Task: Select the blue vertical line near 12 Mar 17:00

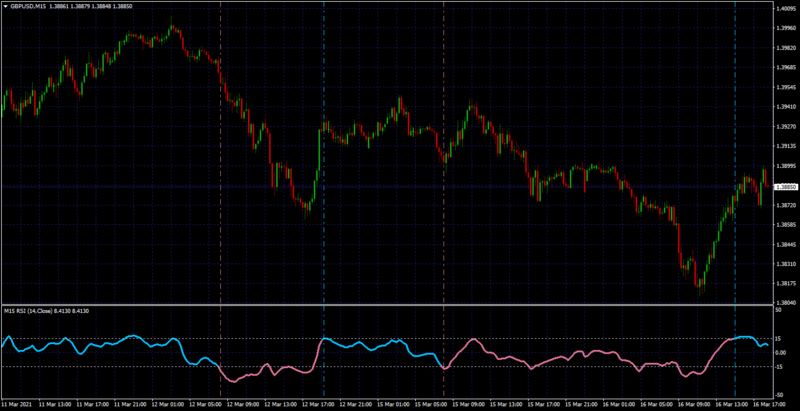Action: pyautogui.click(x=324, y=199)
